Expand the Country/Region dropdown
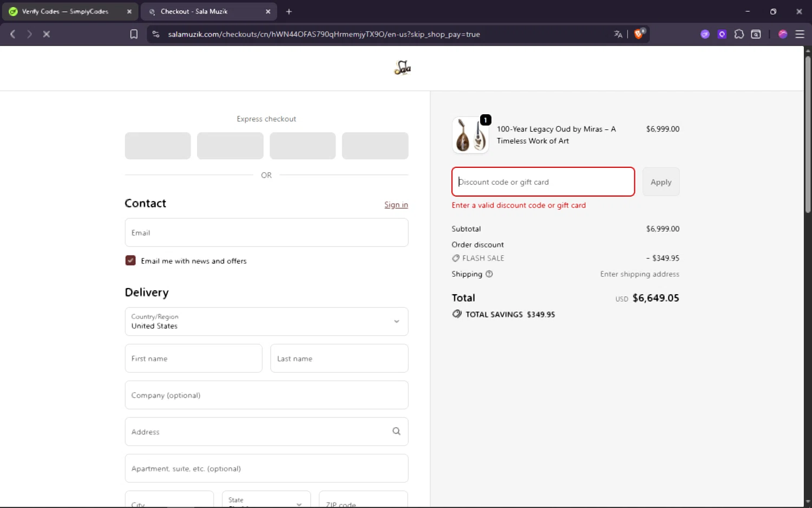 [x=266, y=322]
